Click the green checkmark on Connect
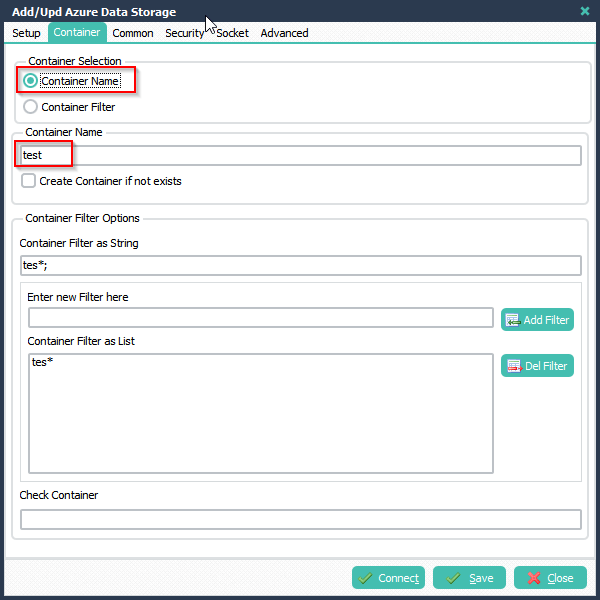 click(x=365, y=578)
